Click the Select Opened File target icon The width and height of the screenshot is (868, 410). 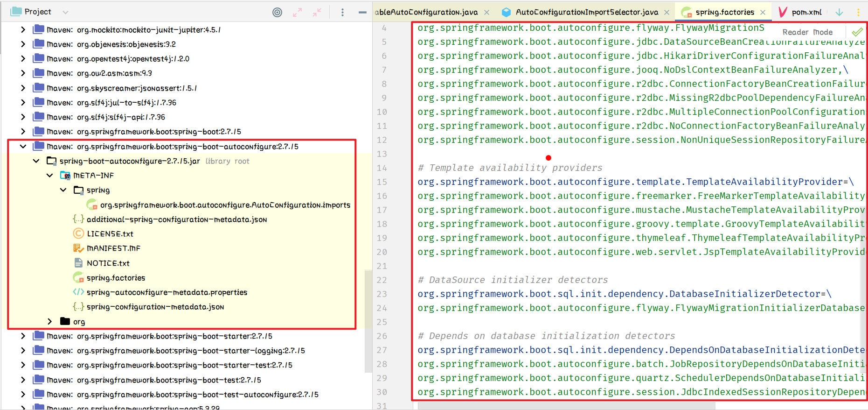277,12
